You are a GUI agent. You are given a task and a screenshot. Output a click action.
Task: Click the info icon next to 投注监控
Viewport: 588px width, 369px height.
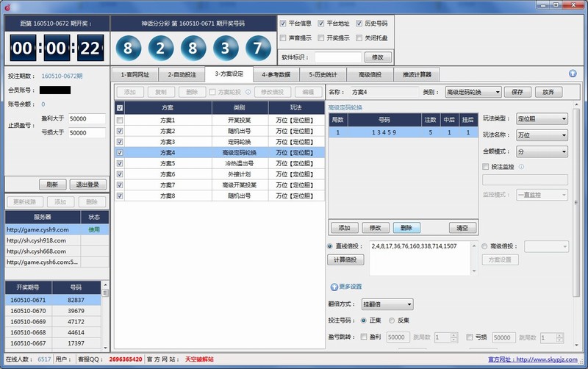click(x=521, y=166)
